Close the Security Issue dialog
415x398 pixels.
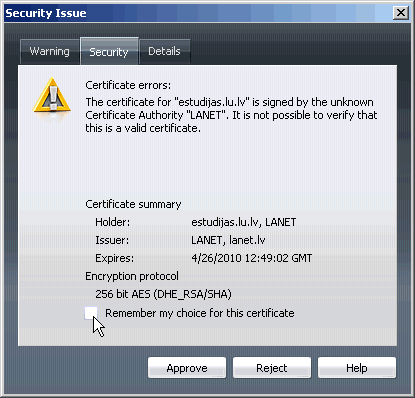tap(401, 13)
